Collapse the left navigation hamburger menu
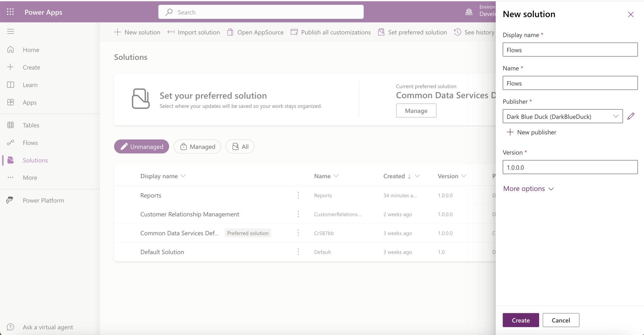 click(11, 31)
